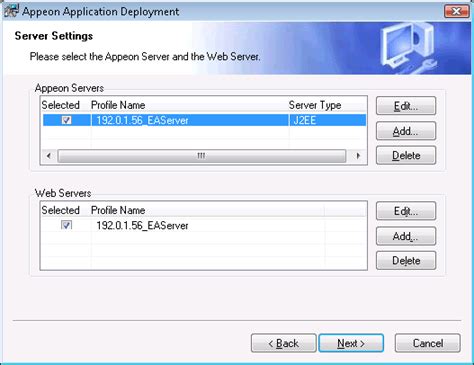Viewport: 474px width, 365px height.
Task: Click Delete button for Appeon Servers
Action: pos(406,155)
